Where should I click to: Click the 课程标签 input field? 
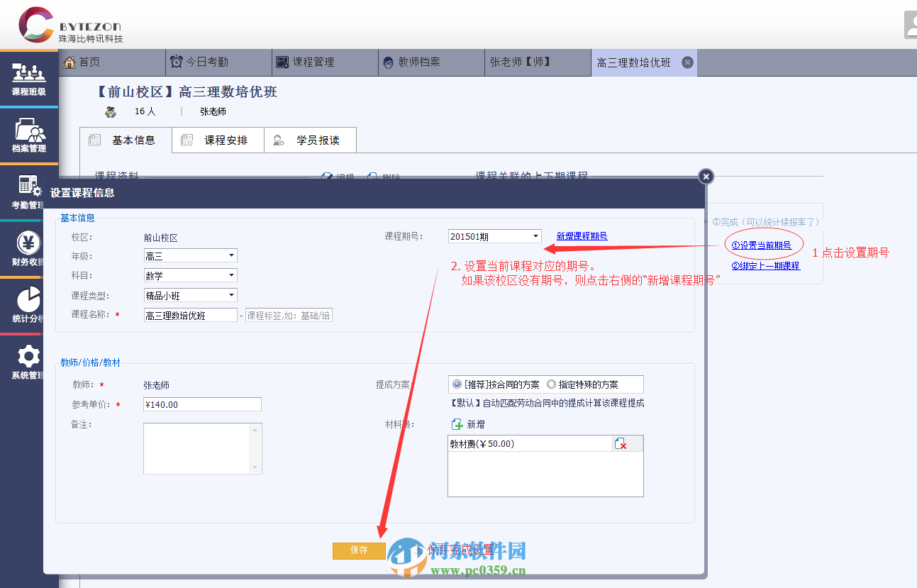289,316
